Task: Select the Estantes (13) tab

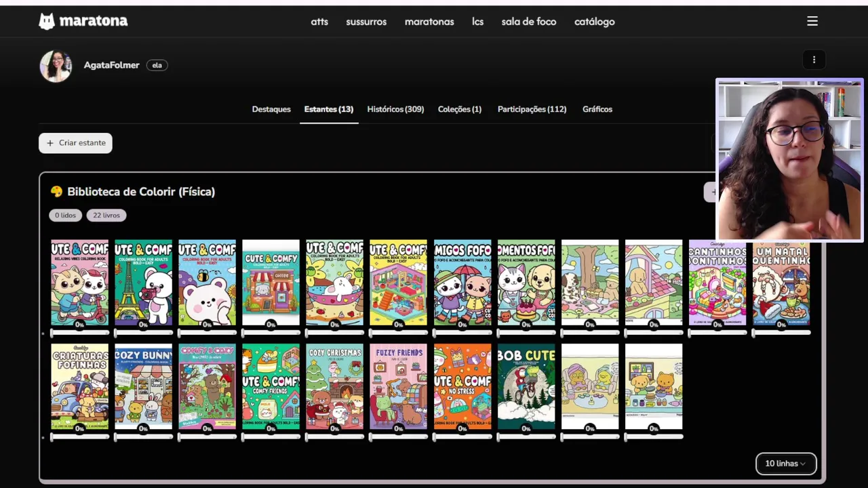Action: tap(329, 109)
